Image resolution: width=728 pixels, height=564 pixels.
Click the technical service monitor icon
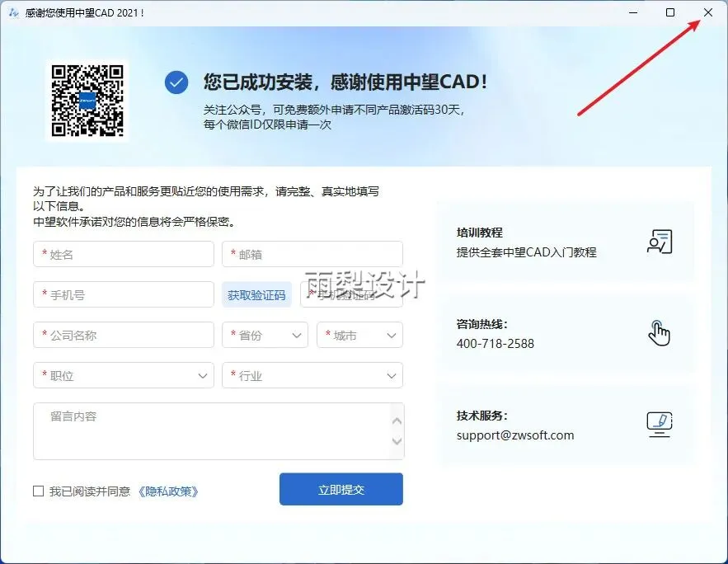coord(660,425)
